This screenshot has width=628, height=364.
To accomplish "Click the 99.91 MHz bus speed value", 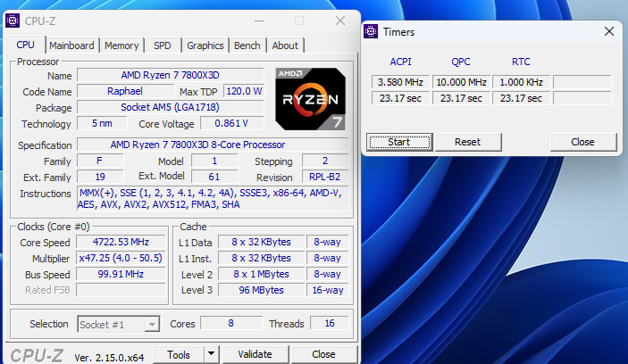I will (x=121, y=274).
